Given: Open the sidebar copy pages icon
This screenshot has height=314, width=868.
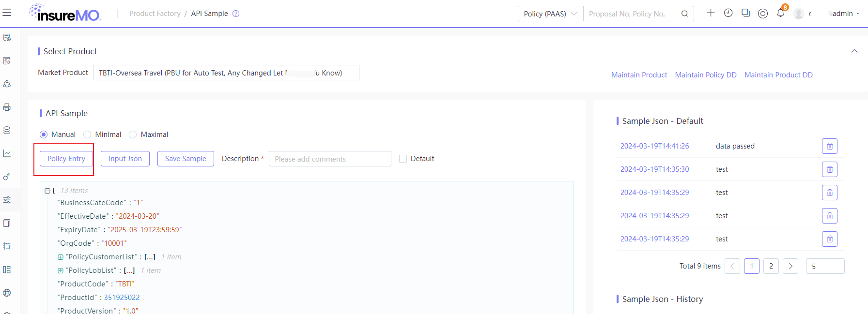Looking at the screenshot, I should pos(7,223).
